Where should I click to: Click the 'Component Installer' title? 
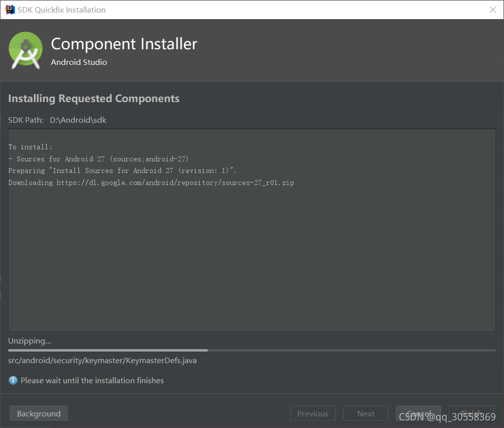click(124, 44)
